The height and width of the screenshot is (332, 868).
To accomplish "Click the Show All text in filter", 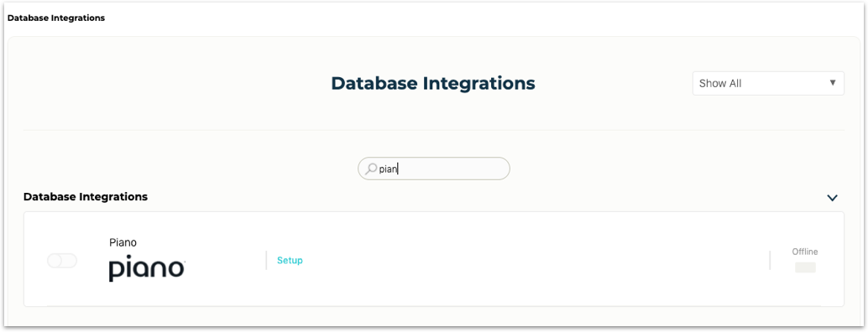I will pyautogui.click(x=720, y=83).
